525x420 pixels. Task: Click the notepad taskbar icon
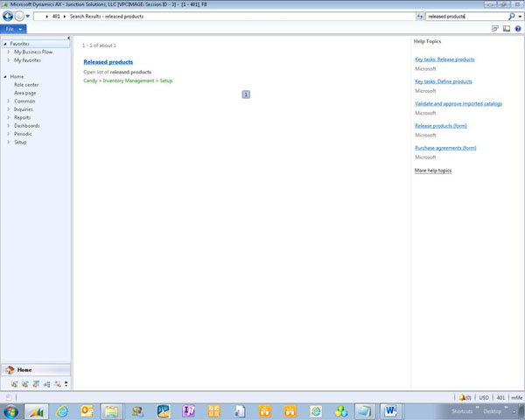point(365,411)
